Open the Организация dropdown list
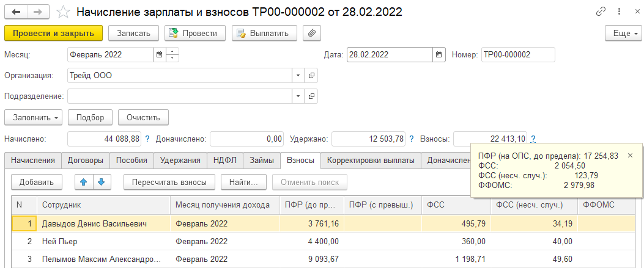Viewport: 644px width, 268px height. 298,76
